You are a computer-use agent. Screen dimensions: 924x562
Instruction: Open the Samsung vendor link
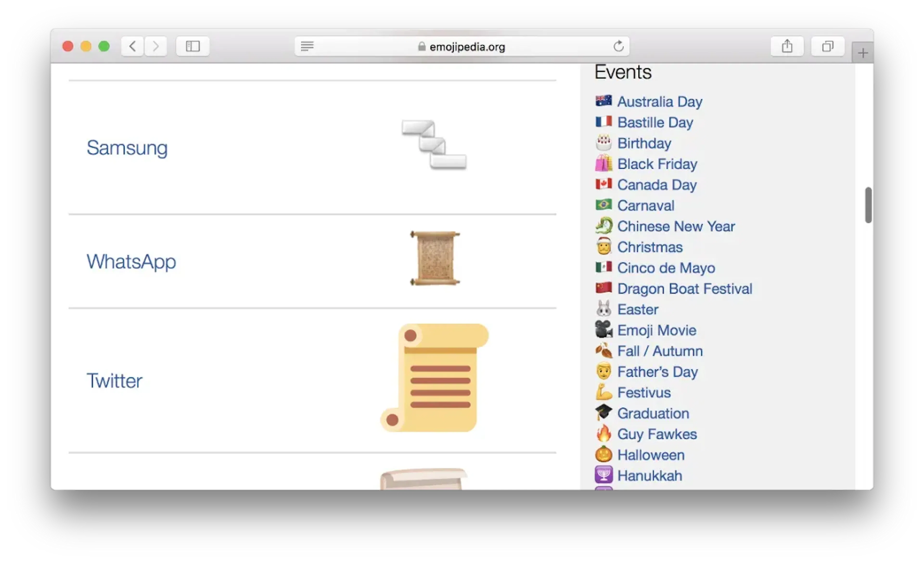coord(127,148)
